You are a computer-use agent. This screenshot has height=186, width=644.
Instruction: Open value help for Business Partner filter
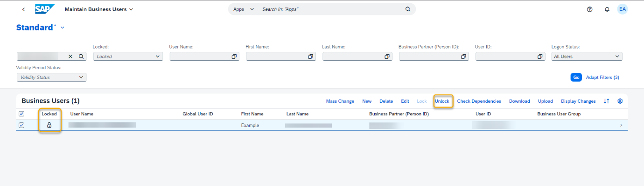[463, 56]
